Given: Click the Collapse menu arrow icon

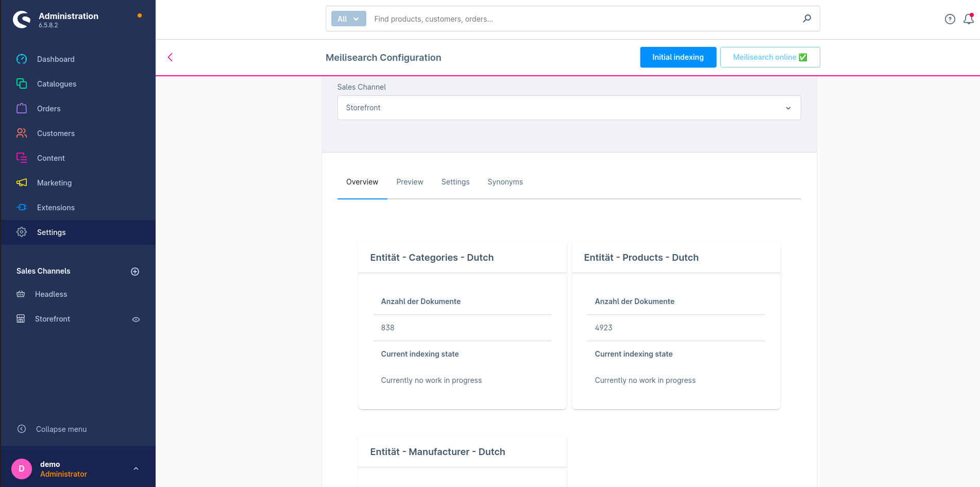Looking at the screenshot, I should pos(22,429).
